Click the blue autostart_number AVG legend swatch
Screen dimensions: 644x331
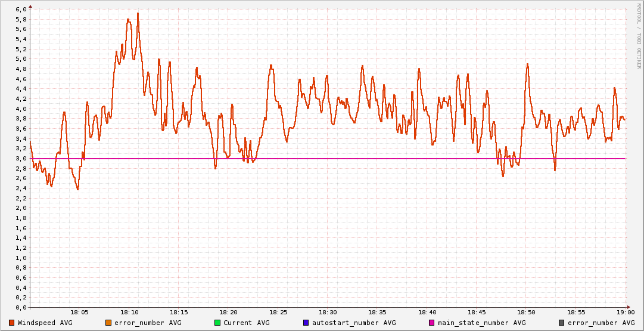coord(306,323)
